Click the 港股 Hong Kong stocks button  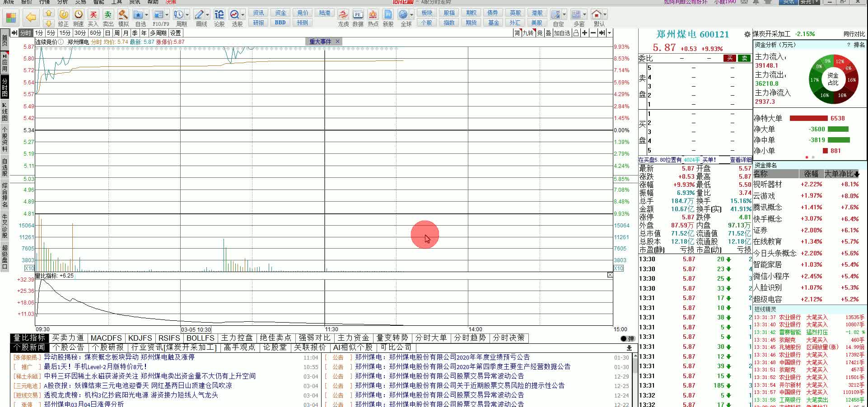537,13
